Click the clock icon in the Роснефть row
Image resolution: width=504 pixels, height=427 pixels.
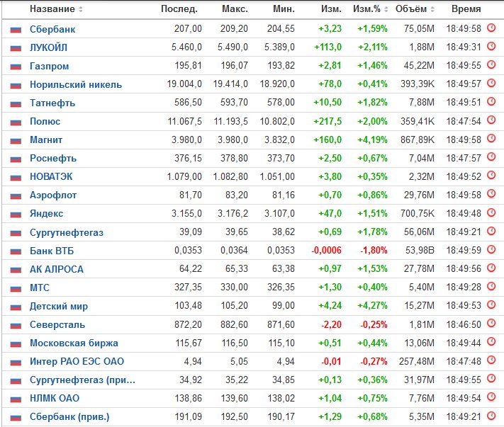[x=491, y=157]
